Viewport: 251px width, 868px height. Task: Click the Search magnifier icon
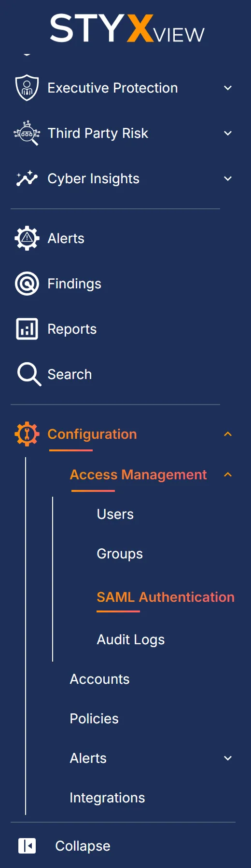click(29, 374)
